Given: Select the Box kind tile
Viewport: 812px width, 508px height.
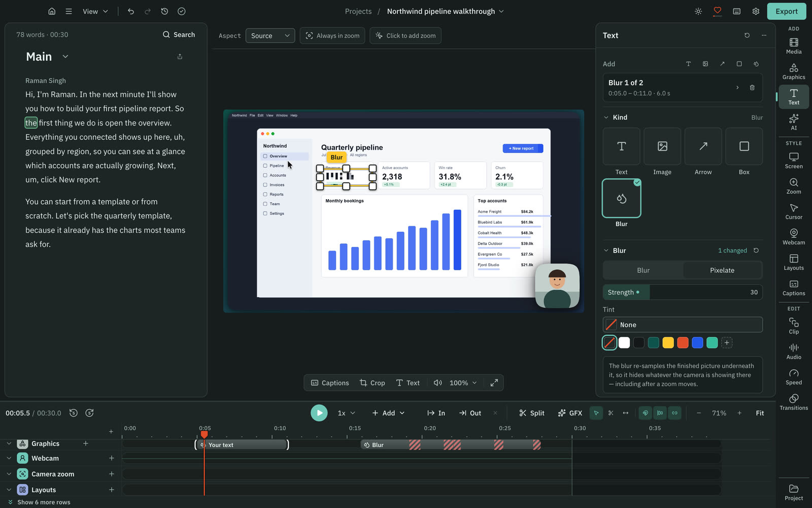Looking at the screenshot, I should (744, 146).
